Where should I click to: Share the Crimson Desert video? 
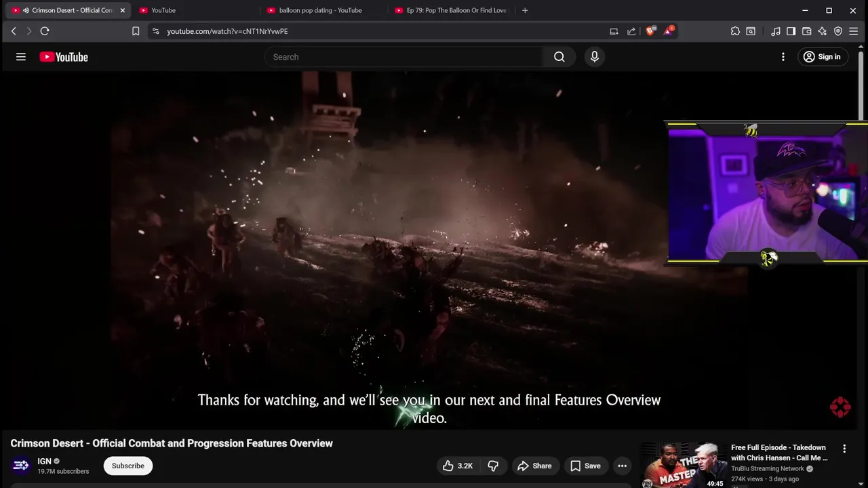tap(534, 466)
